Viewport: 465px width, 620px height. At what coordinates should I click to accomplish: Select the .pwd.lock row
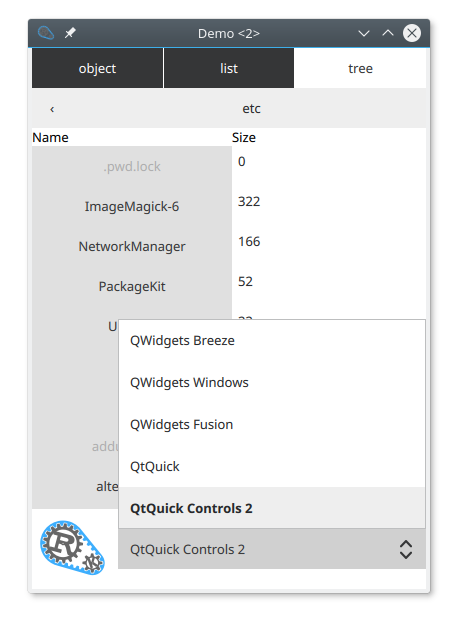(x=132, y=166)
